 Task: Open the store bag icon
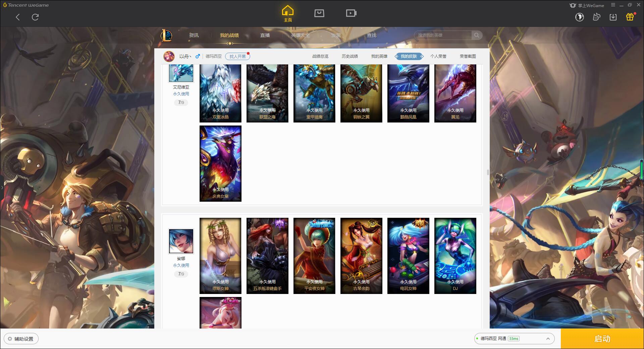point(319,13)
